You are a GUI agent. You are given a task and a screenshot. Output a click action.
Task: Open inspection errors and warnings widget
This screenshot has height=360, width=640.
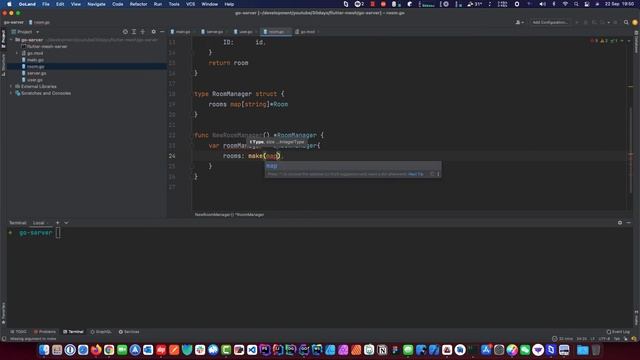(606, 41)
